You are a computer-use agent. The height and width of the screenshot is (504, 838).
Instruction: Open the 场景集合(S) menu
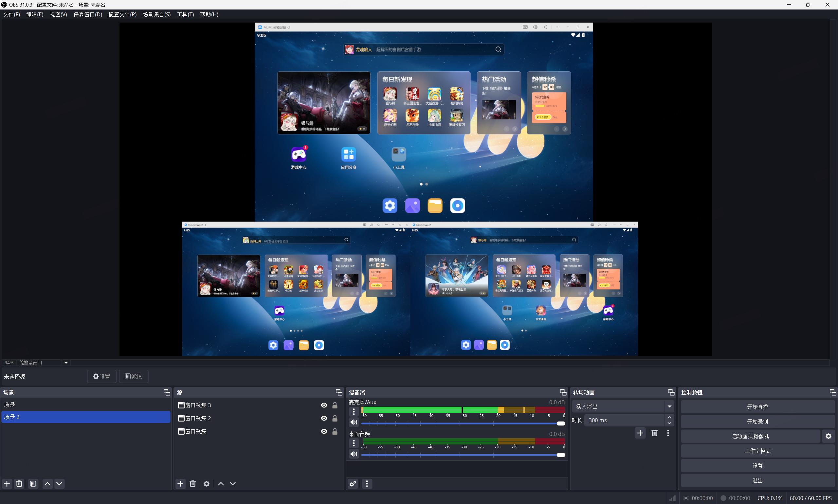coord(156,14)
